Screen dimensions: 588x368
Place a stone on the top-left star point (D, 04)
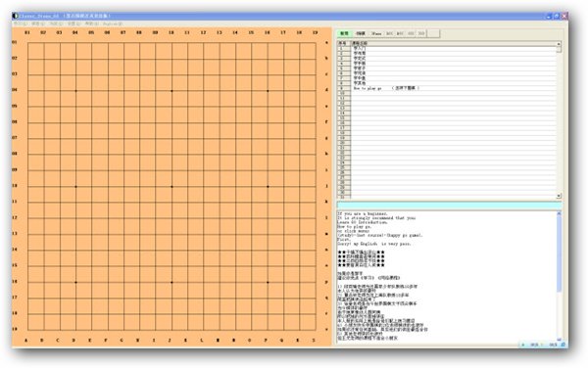[75, 91]
